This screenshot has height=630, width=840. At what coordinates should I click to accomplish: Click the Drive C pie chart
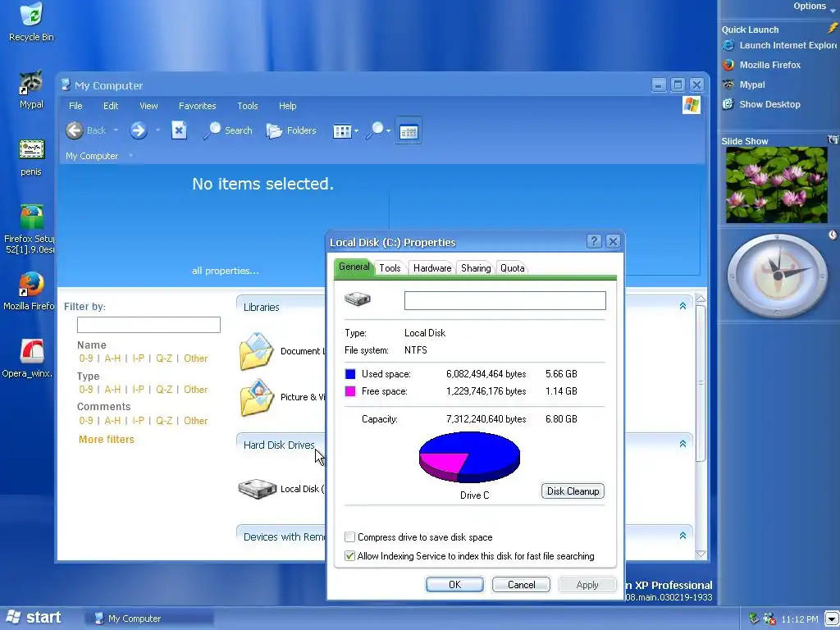pyautogui.click(x=469, y=457)
